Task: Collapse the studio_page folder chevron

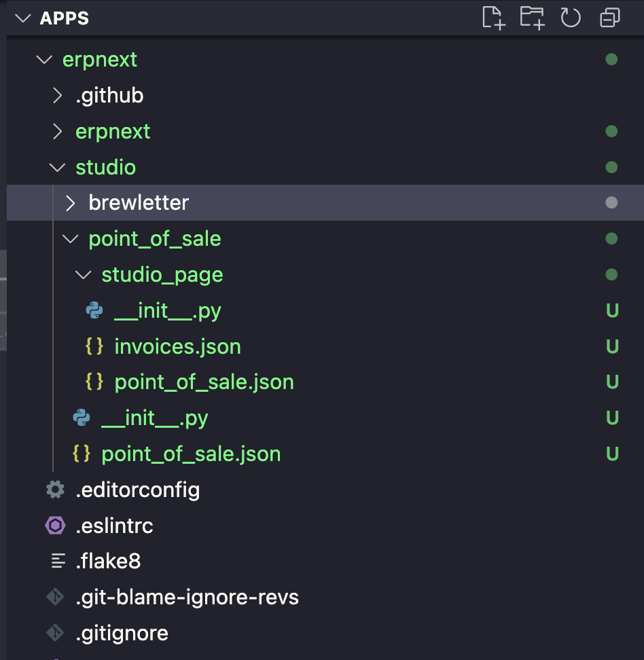Action: (84, 275)
